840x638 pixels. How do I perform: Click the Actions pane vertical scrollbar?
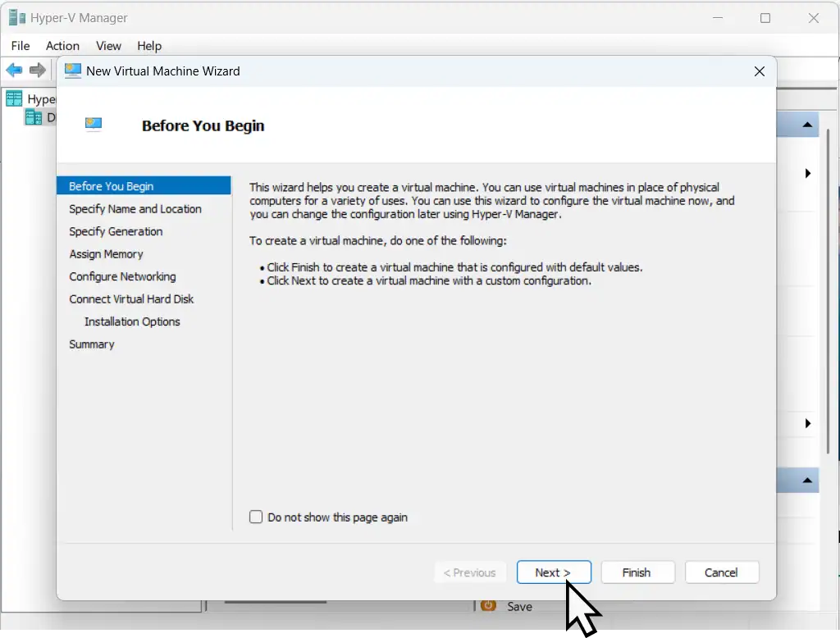tap(829, 287)
